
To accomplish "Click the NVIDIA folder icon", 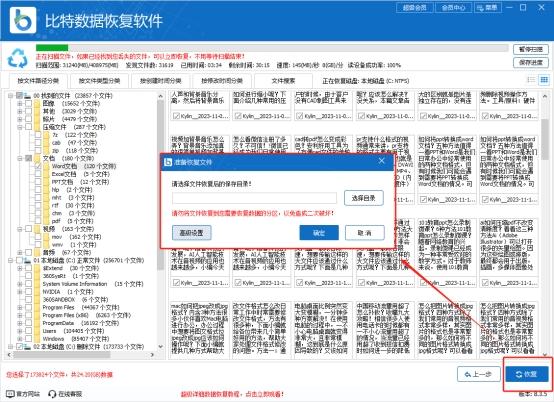I will coord(37,292).
